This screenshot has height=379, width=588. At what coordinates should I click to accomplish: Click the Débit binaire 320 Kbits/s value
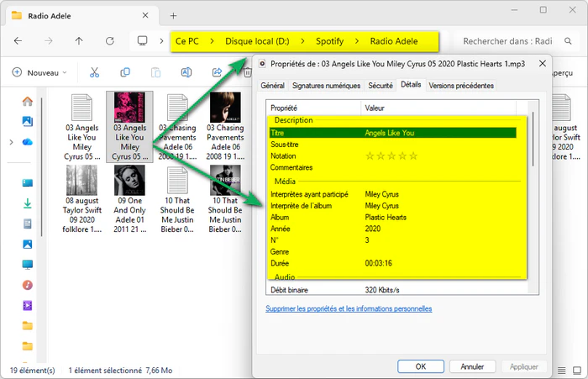382,290
